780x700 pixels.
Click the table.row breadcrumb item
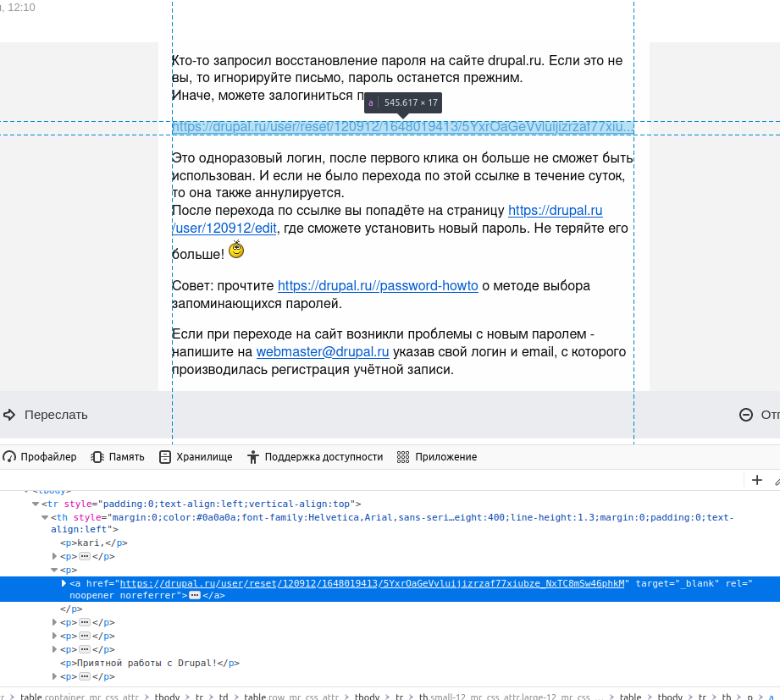tap(291, 696)
